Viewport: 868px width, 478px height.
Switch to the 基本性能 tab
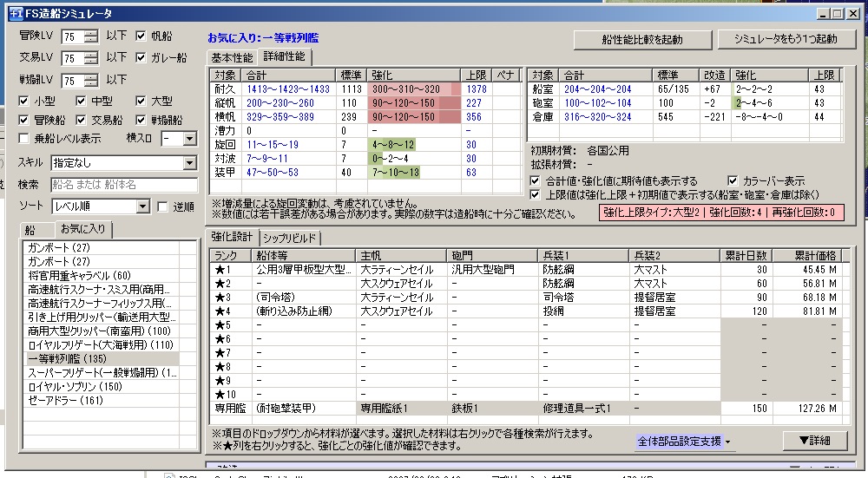coord(232,57)
